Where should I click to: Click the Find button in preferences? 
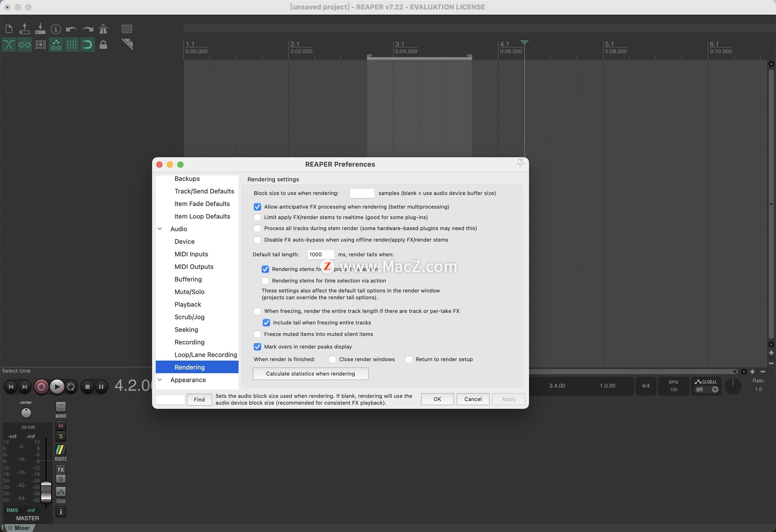tap(199, 400)
